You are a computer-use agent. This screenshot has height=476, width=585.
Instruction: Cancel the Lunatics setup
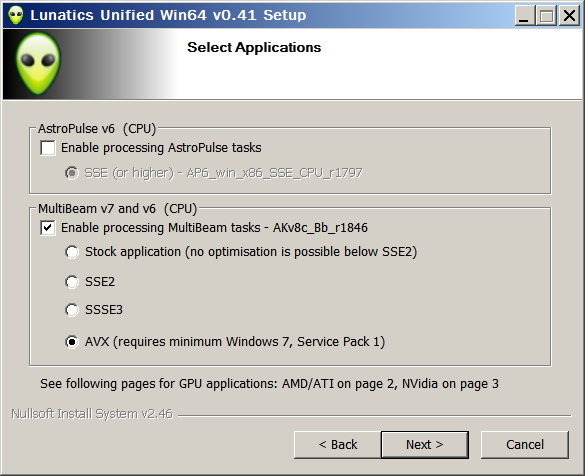525,445
